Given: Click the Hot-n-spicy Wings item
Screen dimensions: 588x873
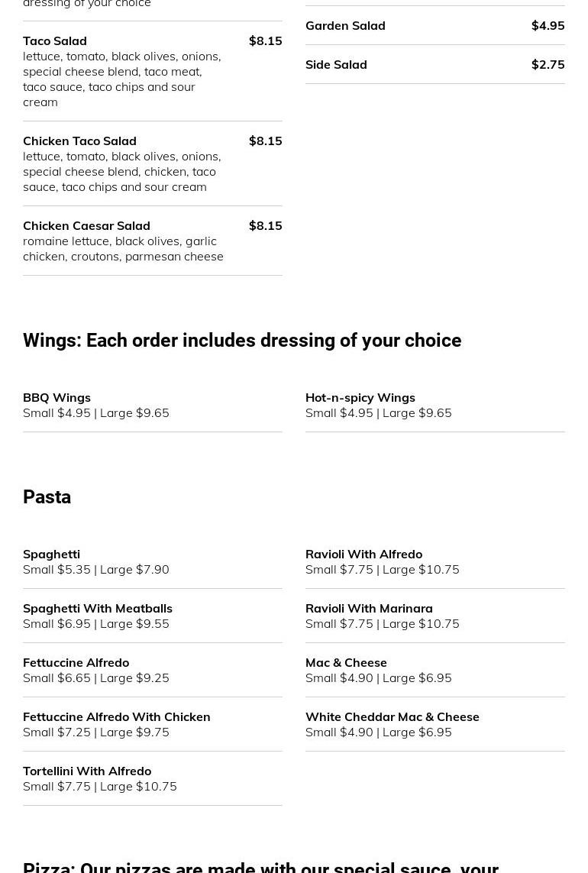Looking at the screenshot, I should click(360, 397).
